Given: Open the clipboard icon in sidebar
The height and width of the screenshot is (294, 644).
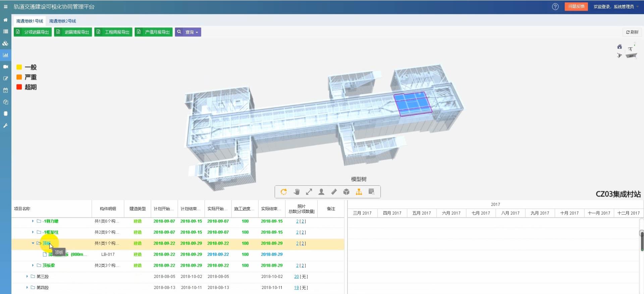Looking at the screenshot, I should (5, 114).
